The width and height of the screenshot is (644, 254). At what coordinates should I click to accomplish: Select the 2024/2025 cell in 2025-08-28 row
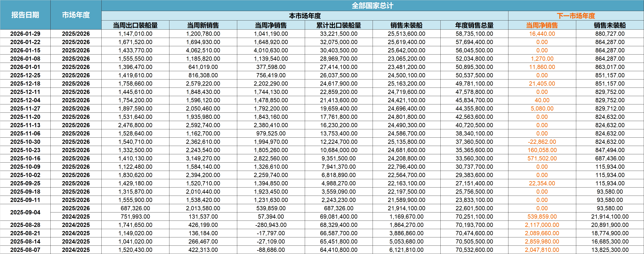click(x=76, y=225)
